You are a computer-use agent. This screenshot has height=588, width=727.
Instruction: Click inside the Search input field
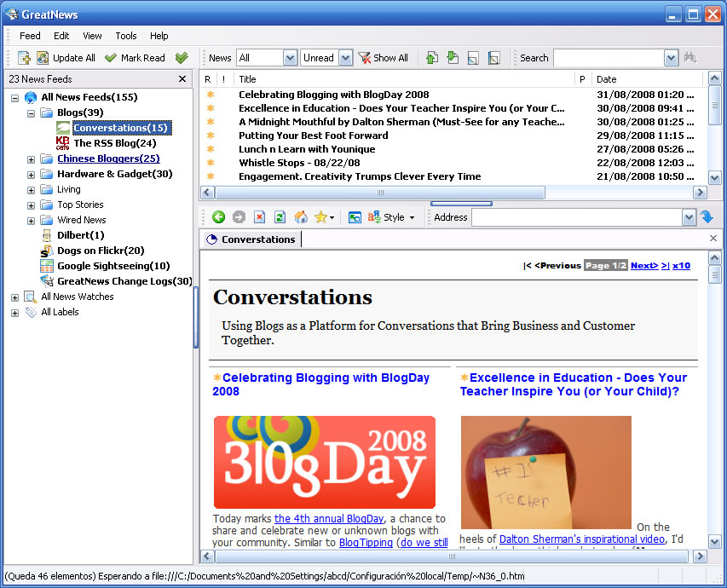click(x=609, y=58)
